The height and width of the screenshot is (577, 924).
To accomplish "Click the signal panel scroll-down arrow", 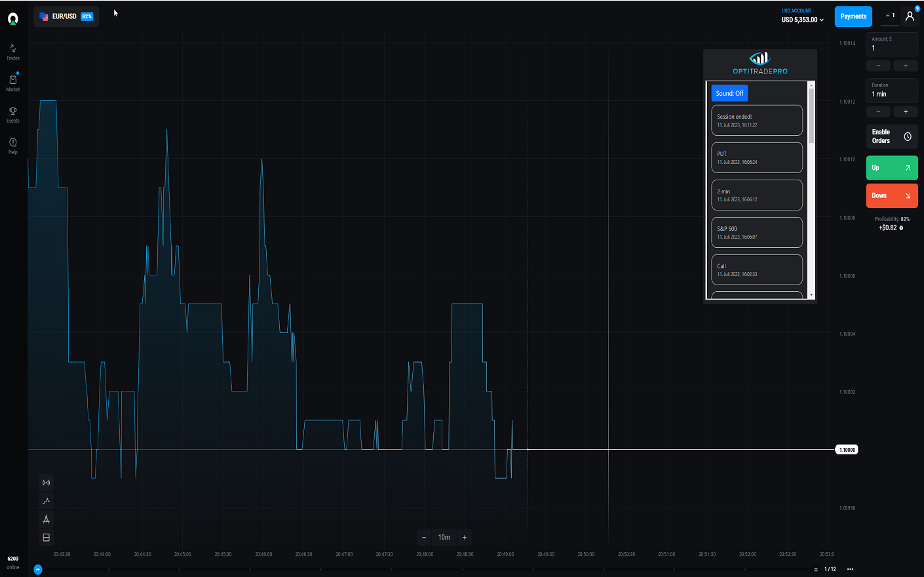I will pyautogui.click(x=811, y=295).
